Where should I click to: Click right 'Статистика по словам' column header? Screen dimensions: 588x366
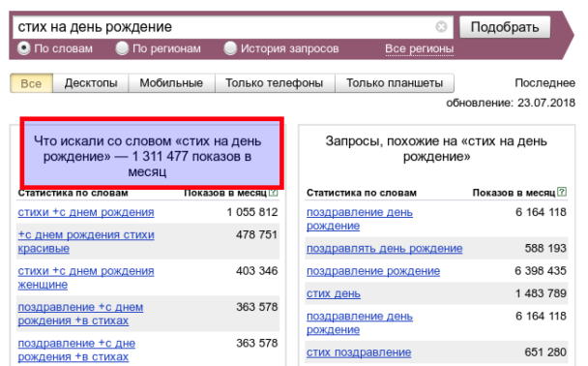[x=362, y=193]
